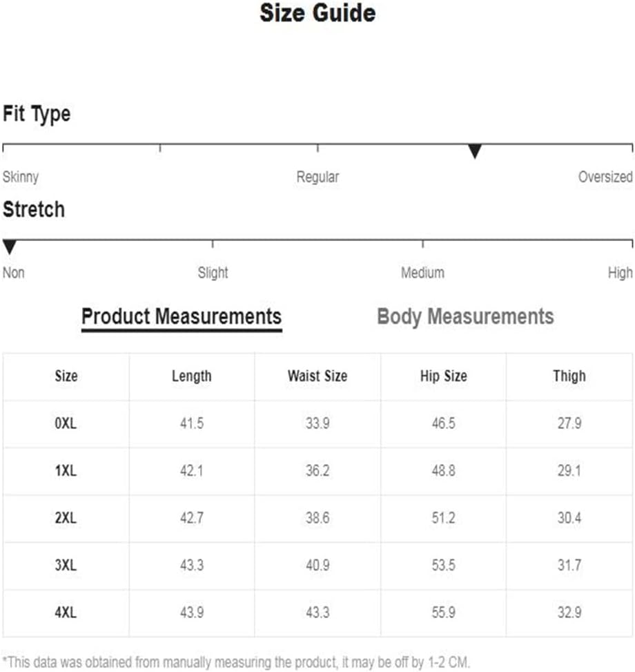Image resolution: width=635 pixels, height=672 pixels.
Task: Select the 4XL size row label
Action: (x=66, y=612)
